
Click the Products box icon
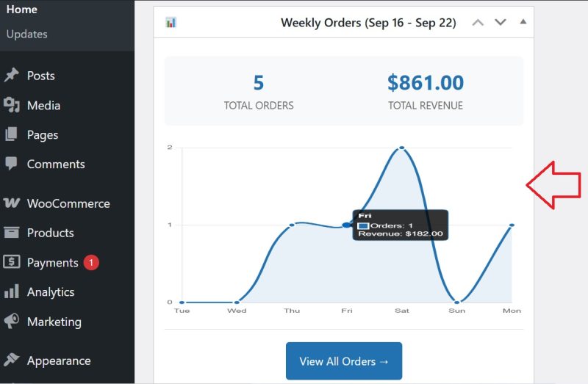(x=11, y=233)
